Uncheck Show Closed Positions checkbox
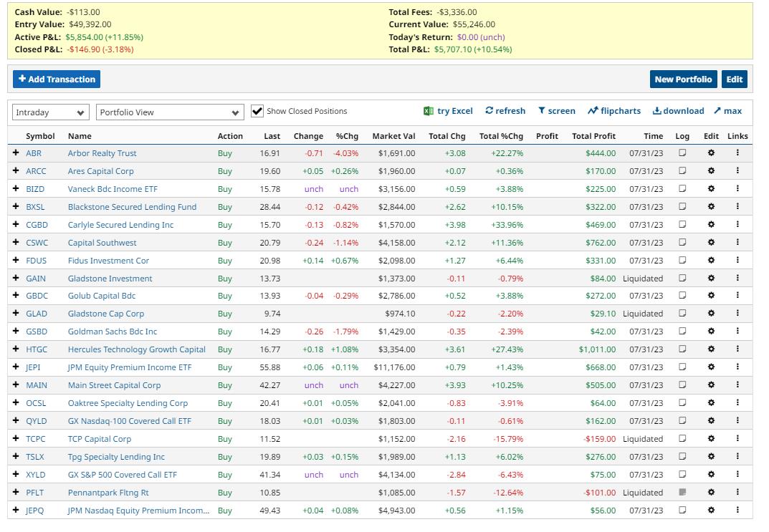Image resolution: width=769 pixels, height=532 pixels. point(257,111)
